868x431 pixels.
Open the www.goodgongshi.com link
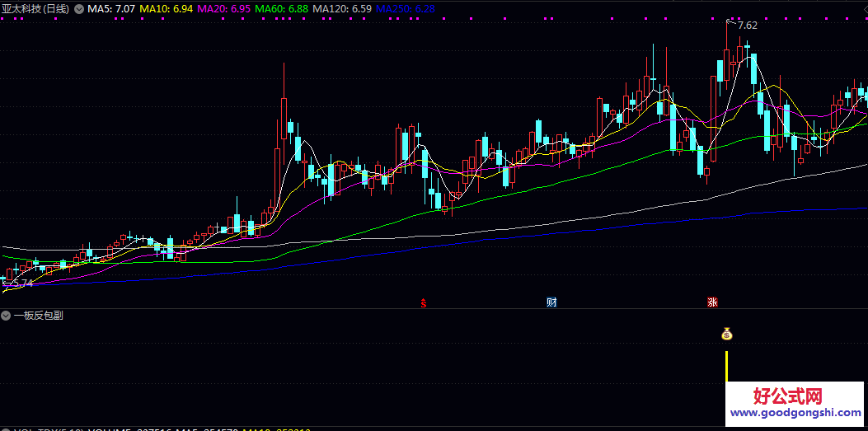pyautogui.click(x=795, y=413)
